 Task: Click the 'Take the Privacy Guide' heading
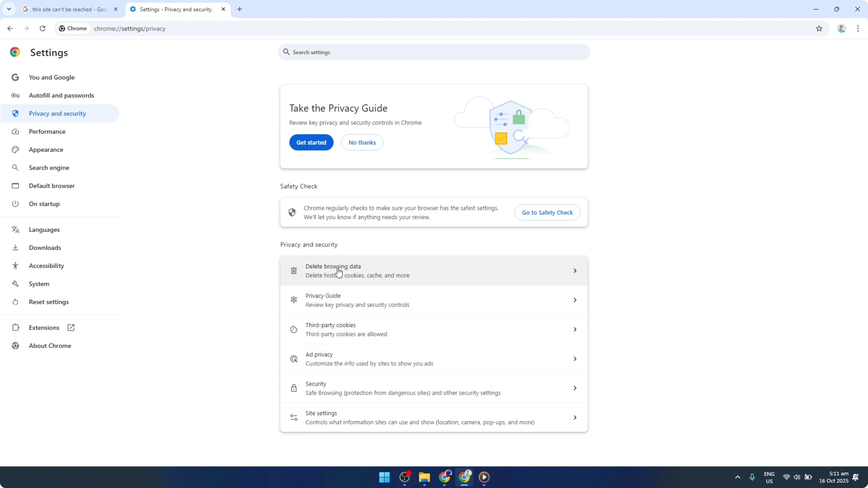click(338, 108)
